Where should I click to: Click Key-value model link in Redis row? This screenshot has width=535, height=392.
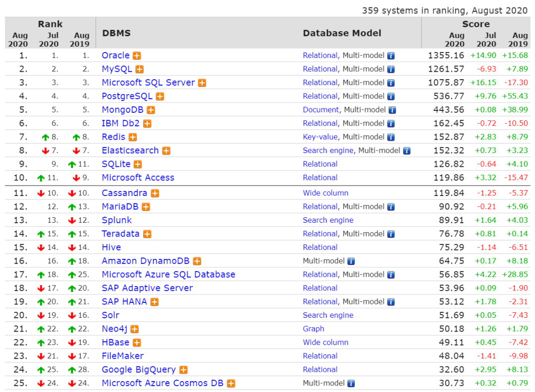pyautogui.click(x=320, y=137)
